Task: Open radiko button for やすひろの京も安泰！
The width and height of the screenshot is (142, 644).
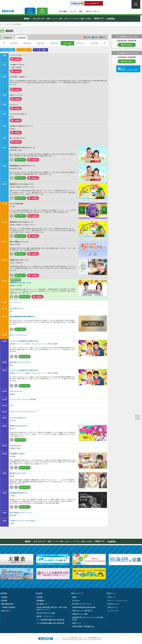Action: click(x=33, y=216)
